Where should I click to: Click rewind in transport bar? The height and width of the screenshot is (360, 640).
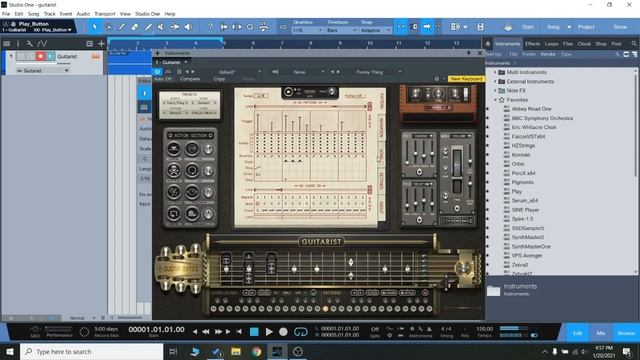click(206, 332)
